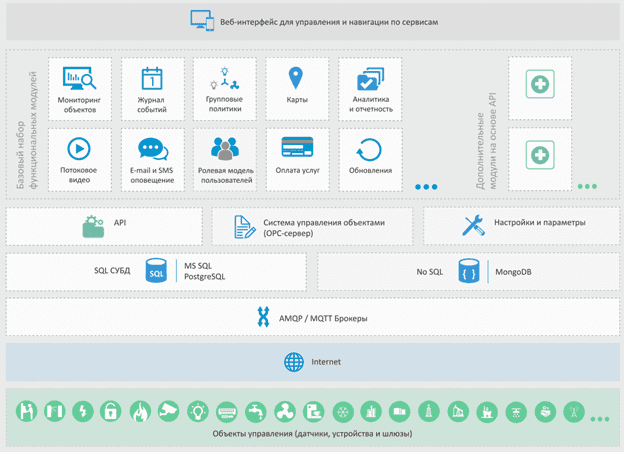Image resolution: width=624 pixels, height=452 pixels.
Task: Show more additional modules via green dots
Action: coord(587,187)
